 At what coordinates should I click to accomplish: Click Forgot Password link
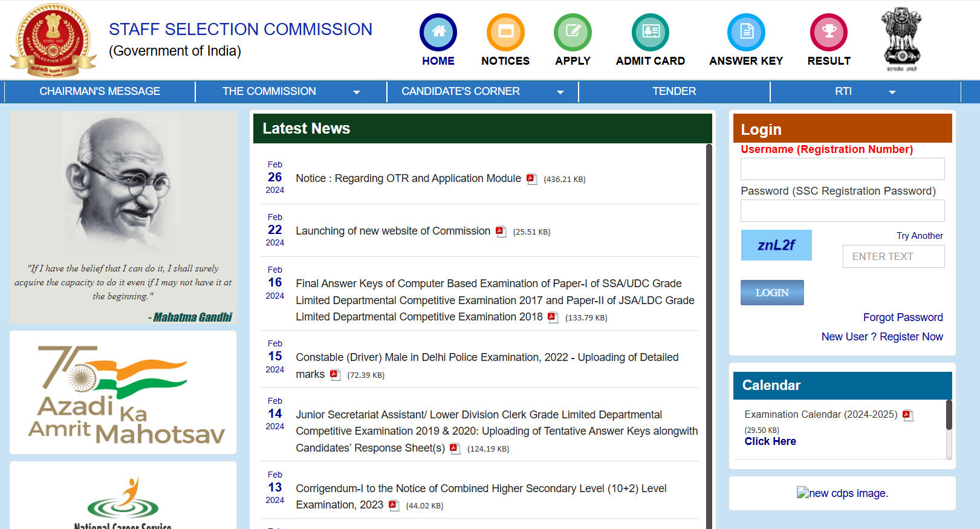click(x=903, y=317)
